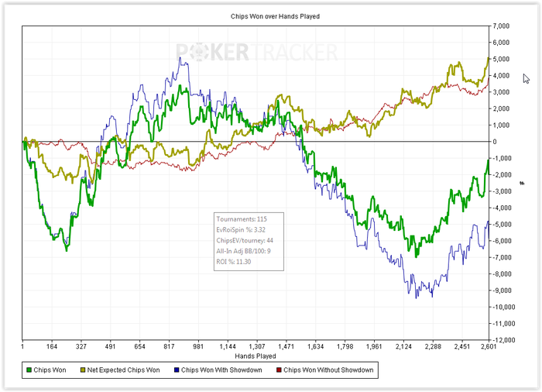Click the 491 x-axis tick label
This screenshot has width=542, height=392.
[x=110, y=346]
